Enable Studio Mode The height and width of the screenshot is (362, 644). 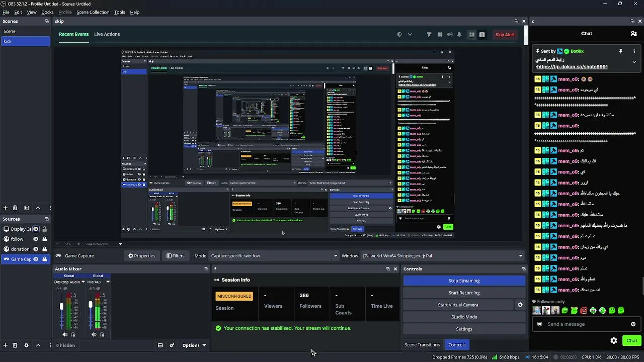(x=464, y=317)
